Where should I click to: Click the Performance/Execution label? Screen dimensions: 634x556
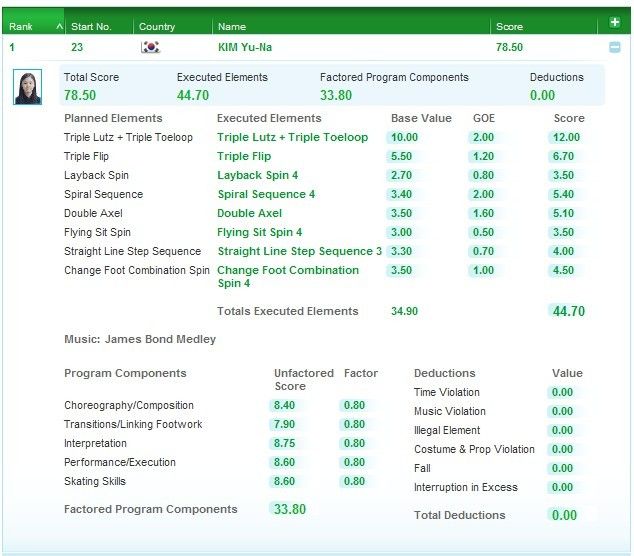120,463
